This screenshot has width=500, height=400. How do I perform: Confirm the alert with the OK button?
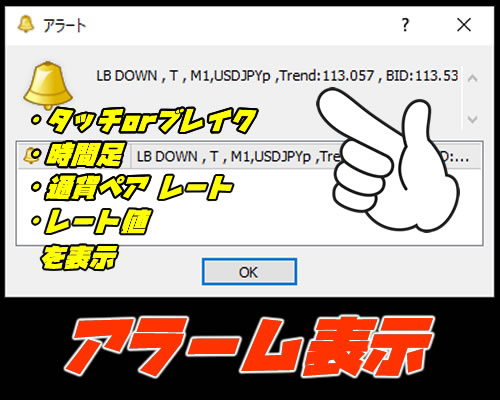[249, 272]
